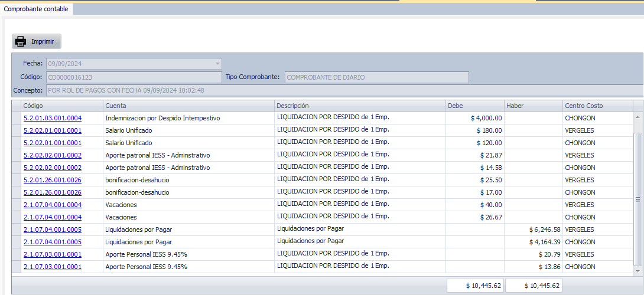This screenshot has height=295, width=644.
Task: Click the Tipo Comprobante field
Action: 377,77
